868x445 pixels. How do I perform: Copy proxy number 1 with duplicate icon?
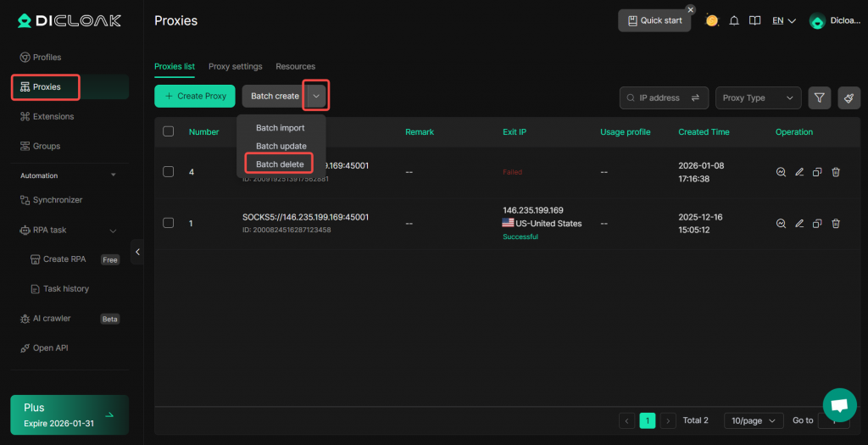tap(817, 224)
